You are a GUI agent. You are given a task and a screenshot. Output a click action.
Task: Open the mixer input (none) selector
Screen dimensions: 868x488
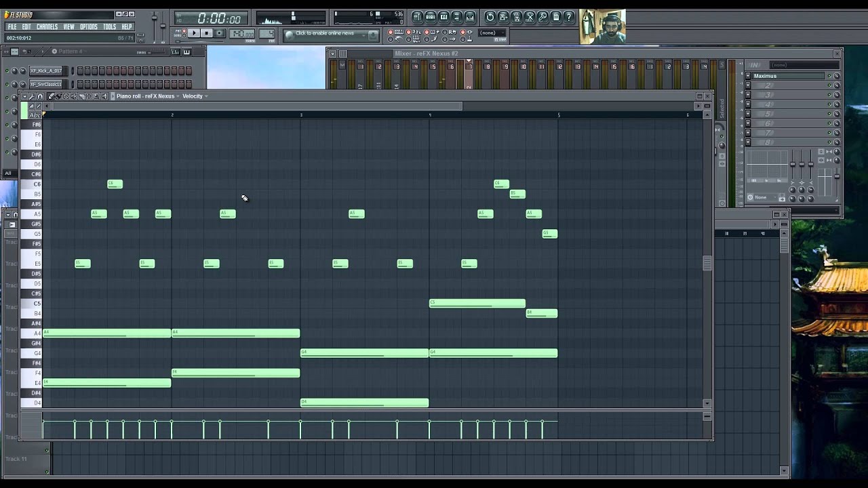[x=804, y=65]
